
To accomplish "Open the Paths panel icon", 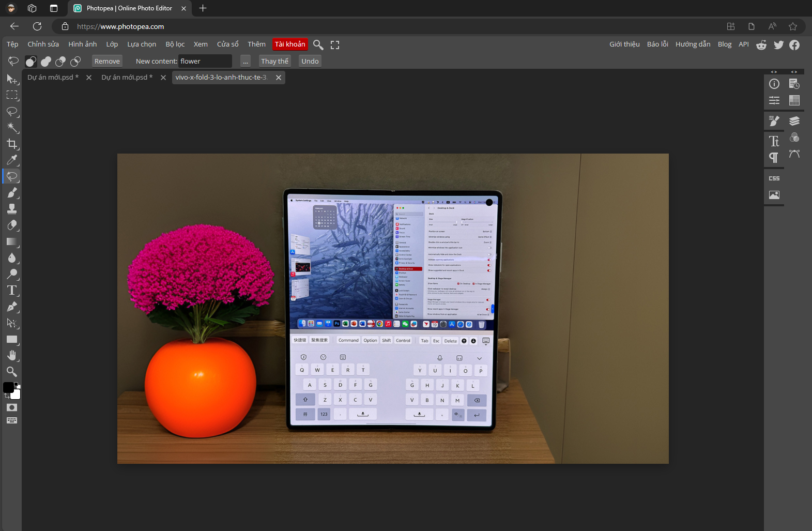I will [x=794, y=154].
